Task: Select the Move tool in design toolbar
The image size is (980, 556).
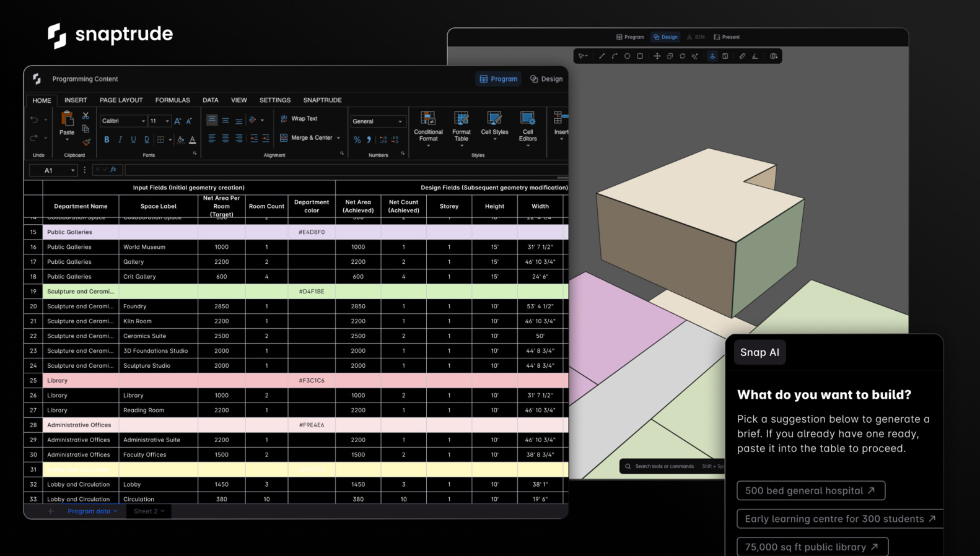Action: point(657,56)
